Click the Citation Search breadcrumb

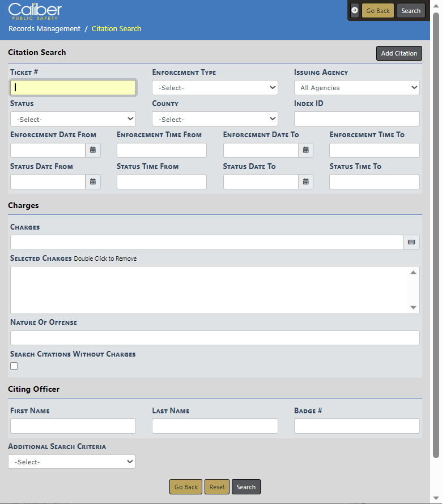click(x=116, y=29)
